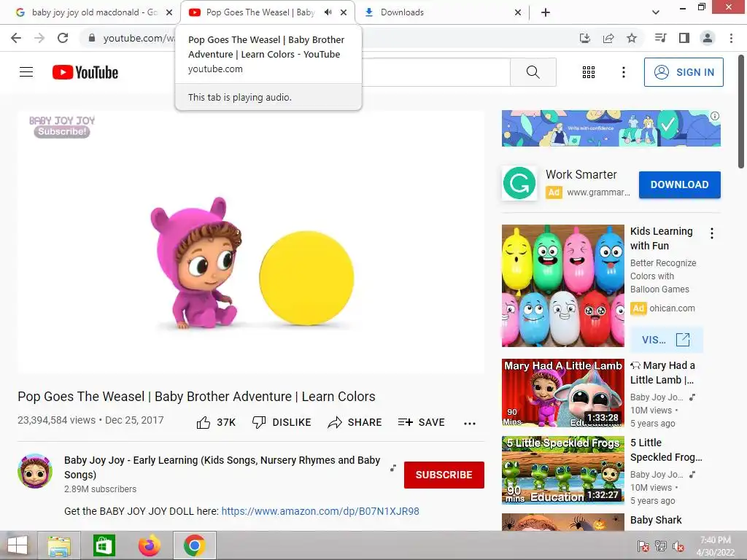Image resolution: width=747 pixels, height=560 pixels.
Task: Open the YouTube apps grid icon
Action: point(589,72)
